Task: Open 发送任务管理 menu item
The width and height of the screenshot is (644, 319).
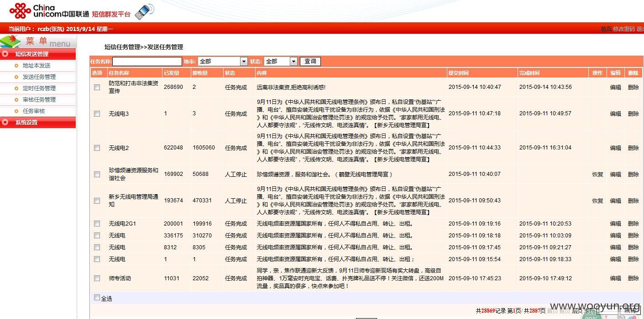Action: coord(39,77)
